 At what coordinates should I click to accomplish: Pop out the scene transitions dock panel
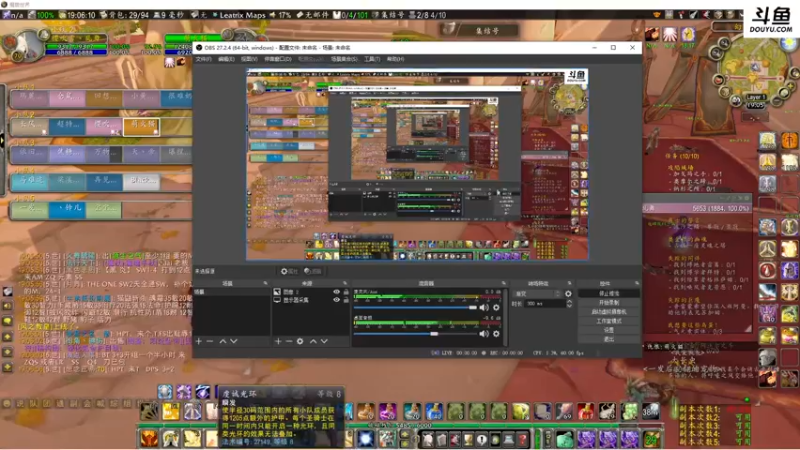(569, 283)
